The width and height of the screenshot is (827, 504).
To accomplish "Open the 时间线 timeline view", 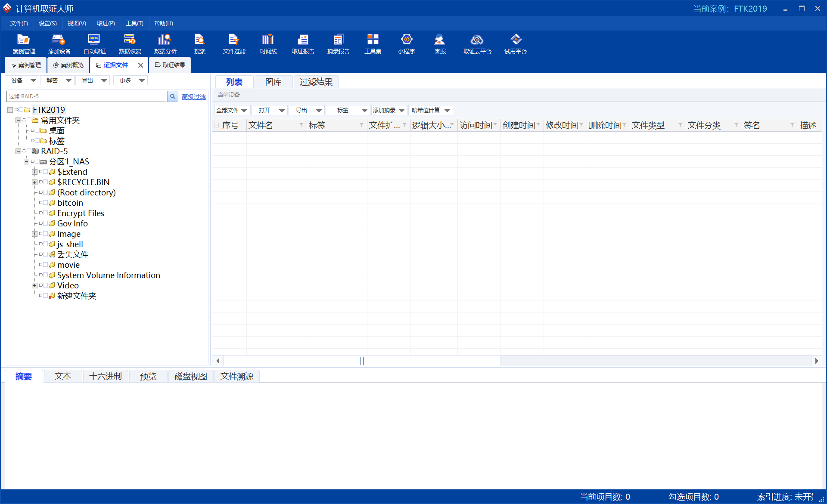I will 268,44.
